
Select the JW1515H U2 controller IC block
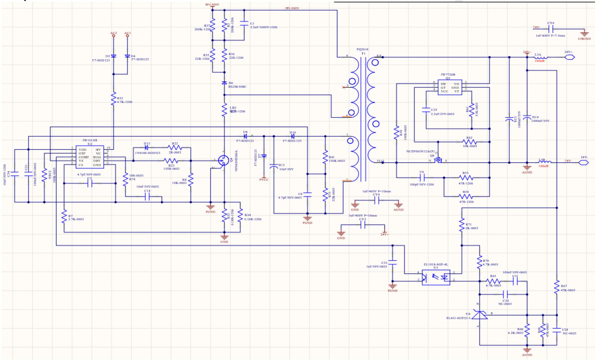click(x=90, y=157)
